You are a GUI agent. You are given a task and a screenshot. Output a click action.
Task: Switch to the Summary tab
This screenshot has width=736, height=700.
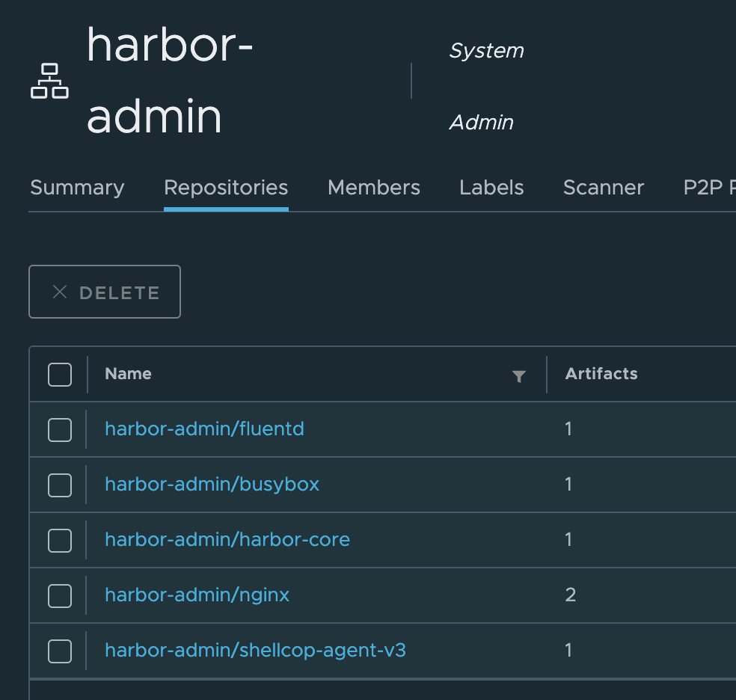click(x=77, y=188)
